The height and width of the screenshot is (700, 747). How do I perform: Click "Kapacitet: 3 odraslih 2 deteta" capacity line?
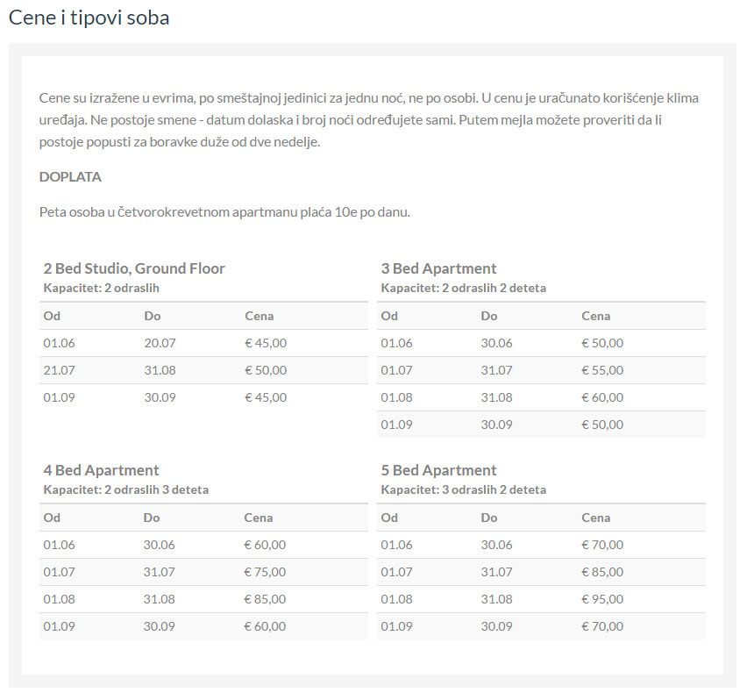tap(464, 489)
